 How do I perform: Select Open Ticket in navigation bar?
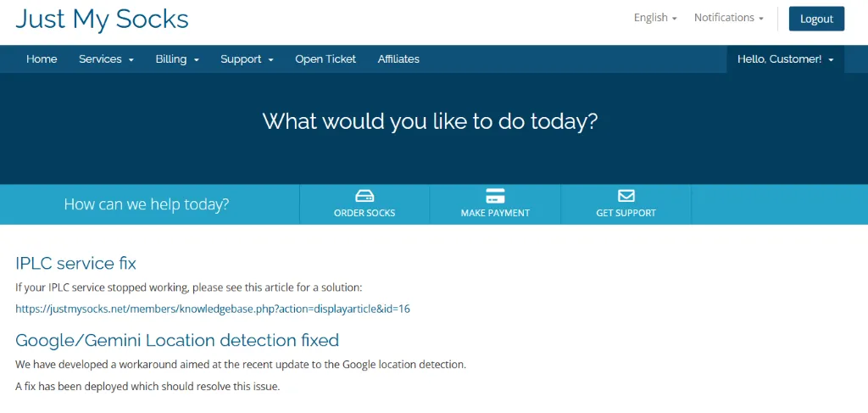click(x=325, y=59)
